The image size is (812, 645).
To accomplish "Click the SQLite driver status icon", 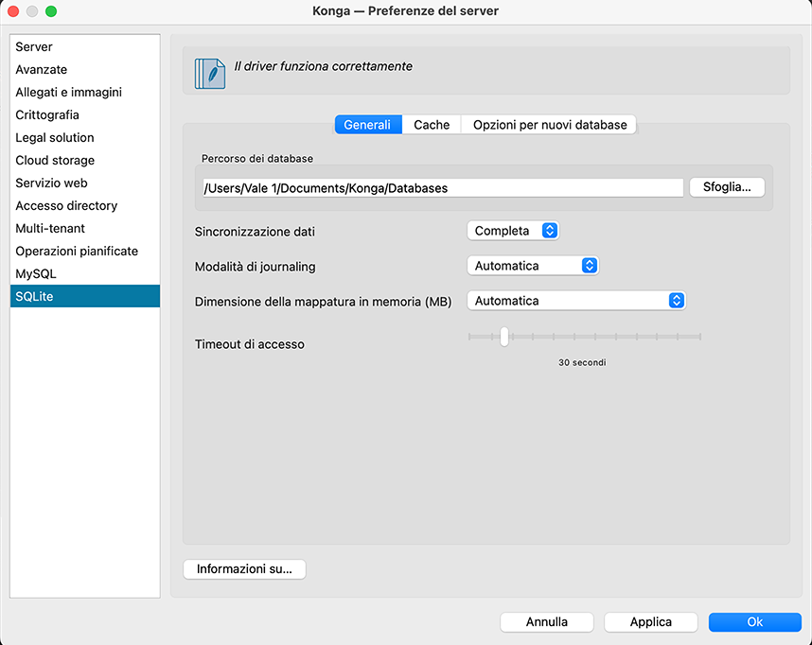I will [210, 73].
